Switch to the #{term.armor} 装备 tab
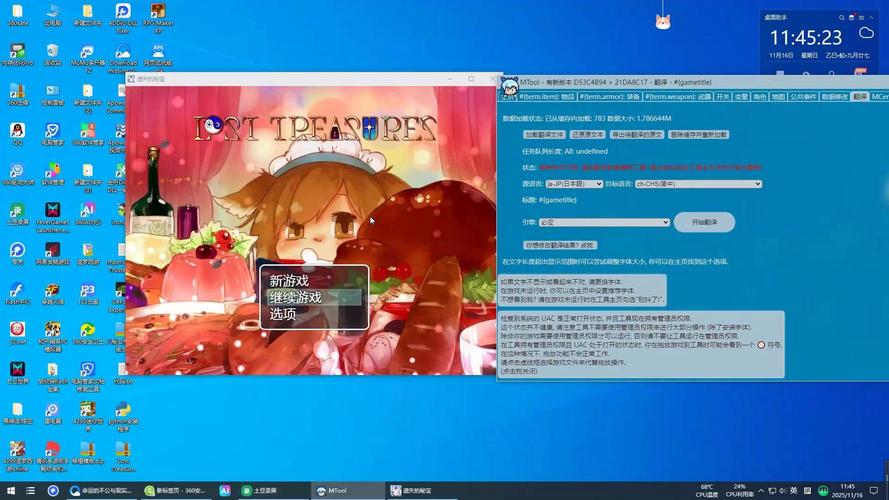This screenshot has height=500, width=889. (x=609, y=97)
